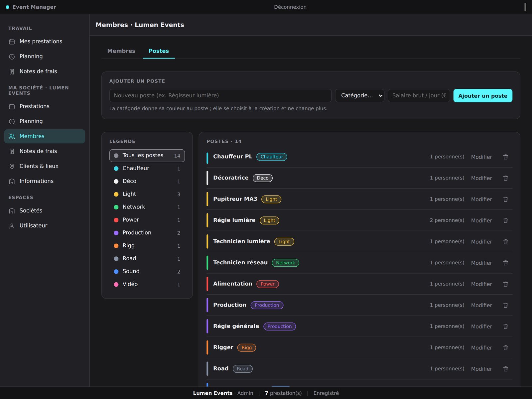Screen dimensions: 532x399
Task: Delete the Régie lumière row
Action: click(x=505, y=220)
